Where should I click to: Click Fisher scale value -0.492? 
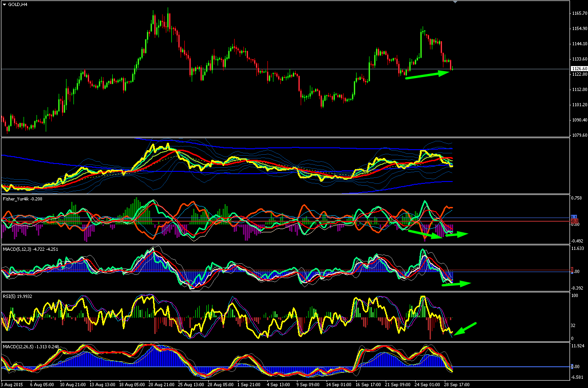(x=577, y=241)
